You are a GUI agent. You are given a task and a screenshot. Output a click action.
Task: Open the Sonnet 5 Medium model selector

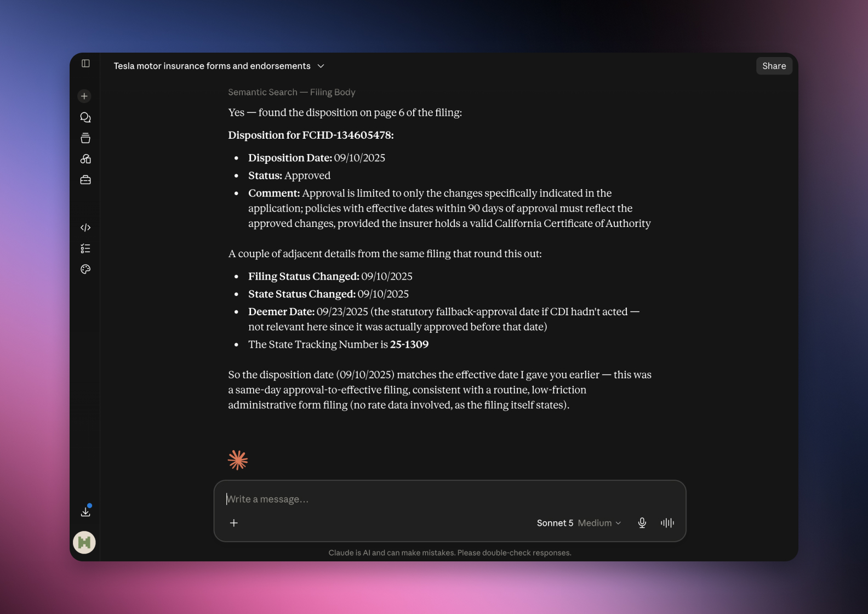[x=579, y=523]
